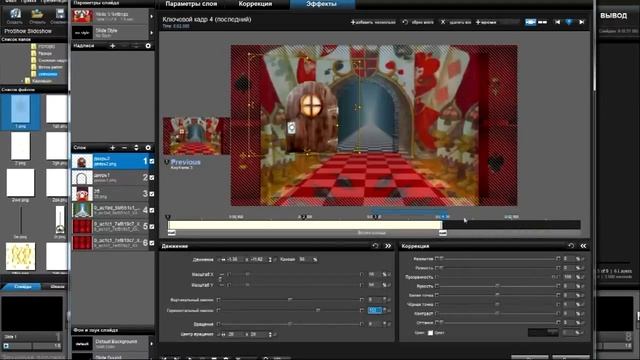The height and width of the screenshot is (360, 640).
Task: Remove layer with the Слои minus icon
Action: coord(124,147)
